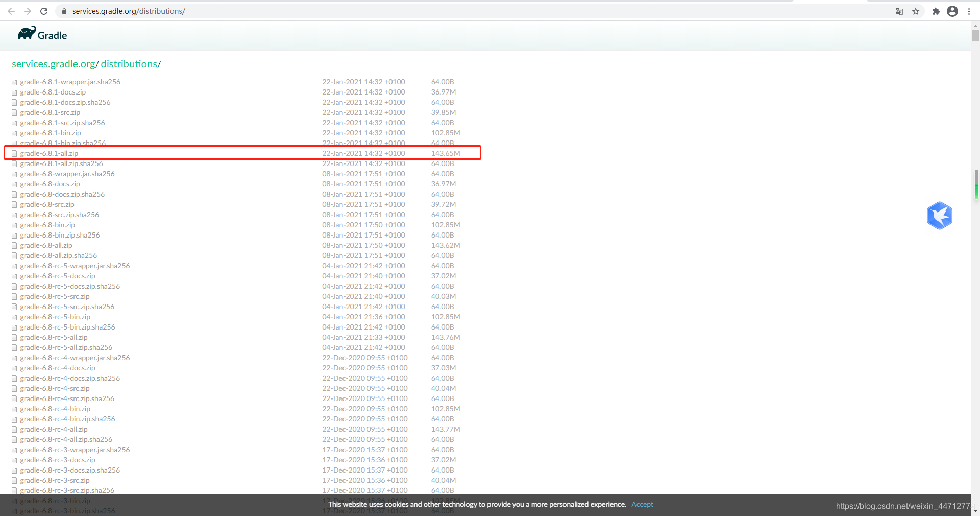Image resolution: width=980 pixels, height=516 pixels.
Task: Click the 40.03M size of gradle-6.8-rc-5-src.zip
Action: (x=444, y=296)
